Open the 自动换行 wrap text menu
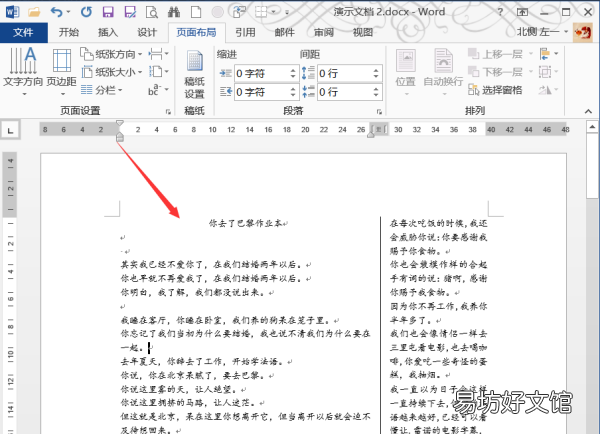This screenshot has width=600, height=434. [443, 72]
